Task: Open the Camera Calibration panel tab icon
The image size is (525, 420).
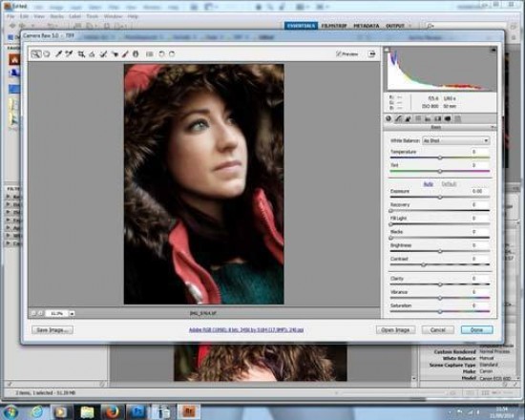Action: pyautogui.click(x=448, y=118)
